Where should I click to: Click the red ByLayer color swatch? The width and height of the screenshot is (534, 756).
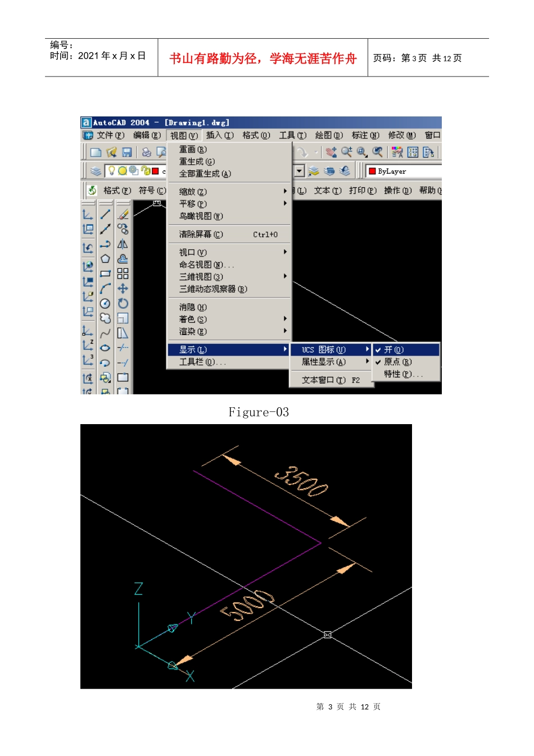point(372,171)
